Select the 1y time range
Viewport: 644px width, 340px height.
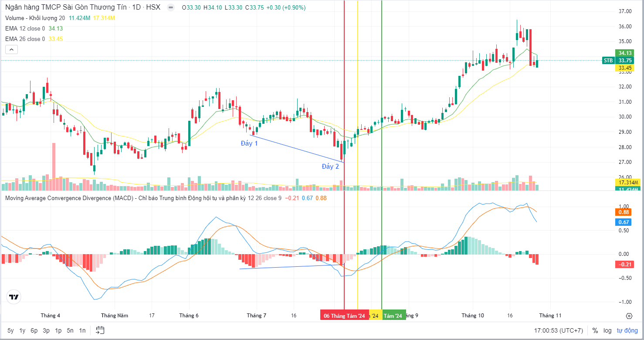pyautogui.click(x=22, y=330)
